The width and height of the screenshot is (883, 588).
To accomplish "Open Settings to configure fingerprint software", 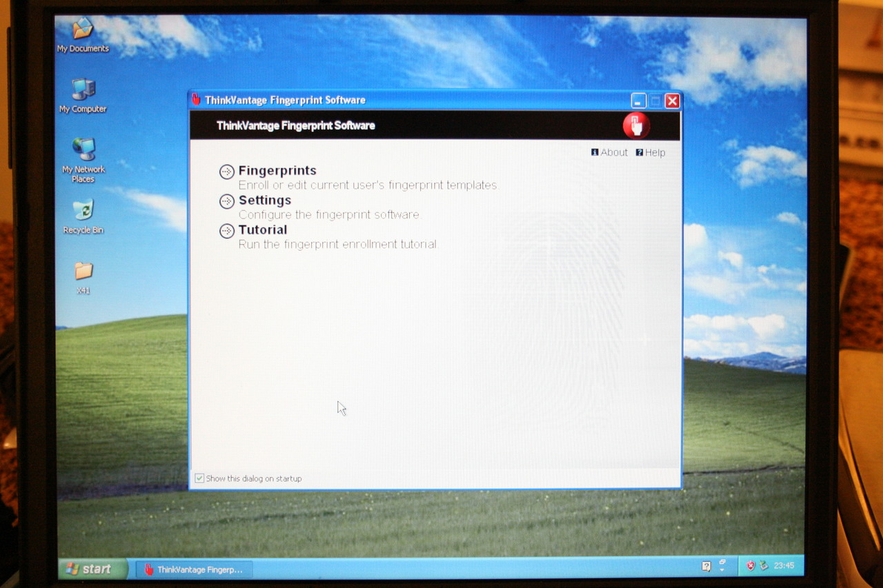I will coord(265,200).
